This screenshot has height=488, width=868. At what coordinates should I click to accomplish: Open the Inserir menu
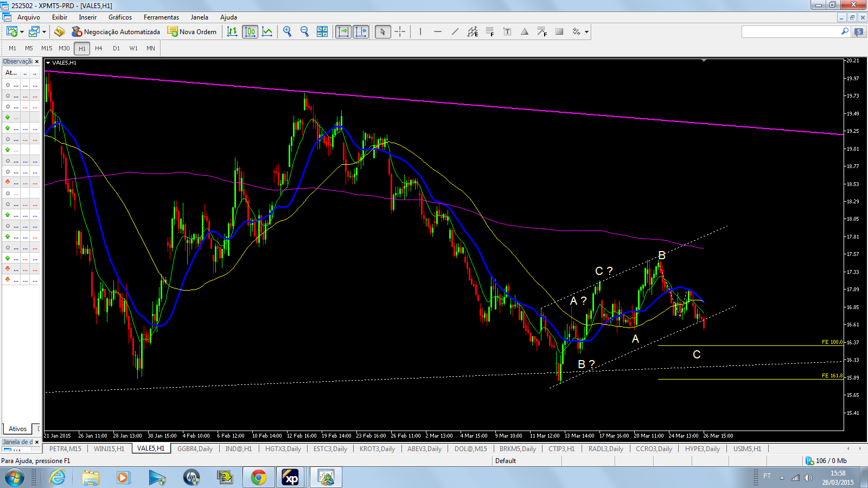click(88, 17)
